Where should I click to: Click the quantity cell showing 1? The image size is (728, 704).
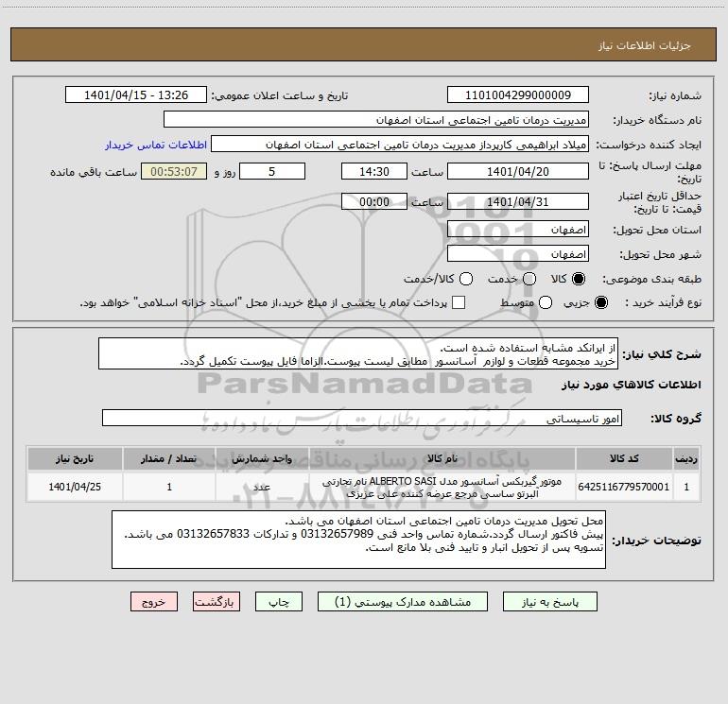pos(169,487)
